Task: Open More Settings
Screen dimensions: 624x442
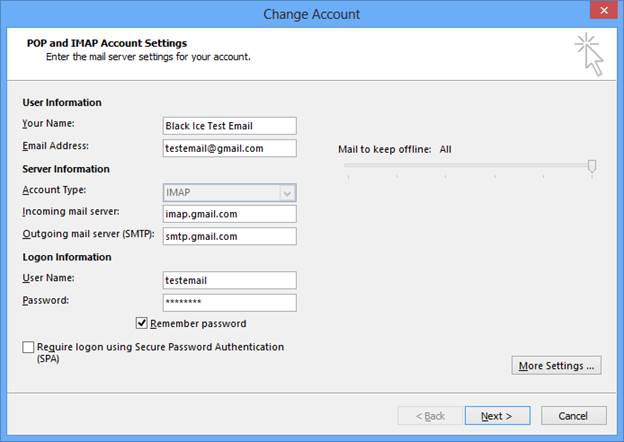Action: (556, 366)
